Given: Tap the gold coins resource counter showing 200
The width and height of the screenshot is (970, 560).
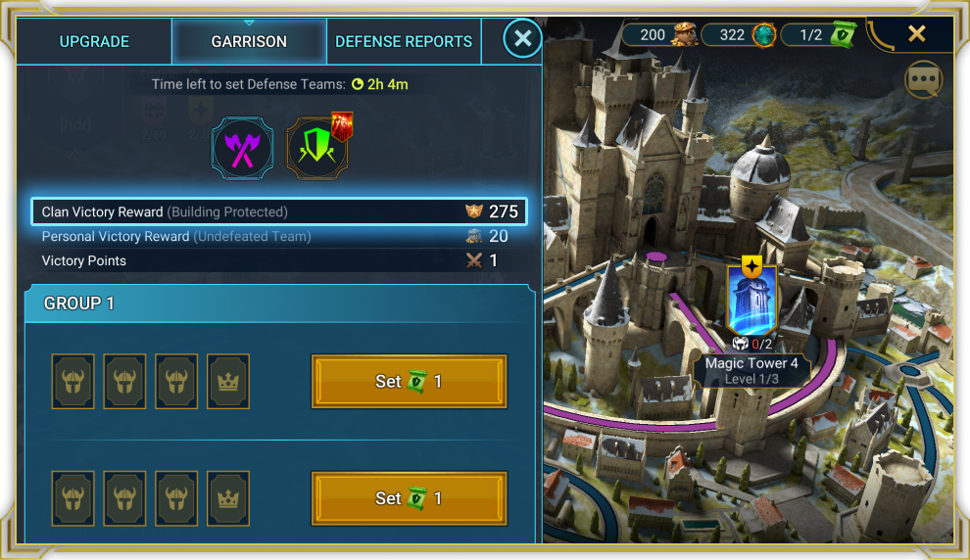Looking at the screenshot, I should (660, 34).
